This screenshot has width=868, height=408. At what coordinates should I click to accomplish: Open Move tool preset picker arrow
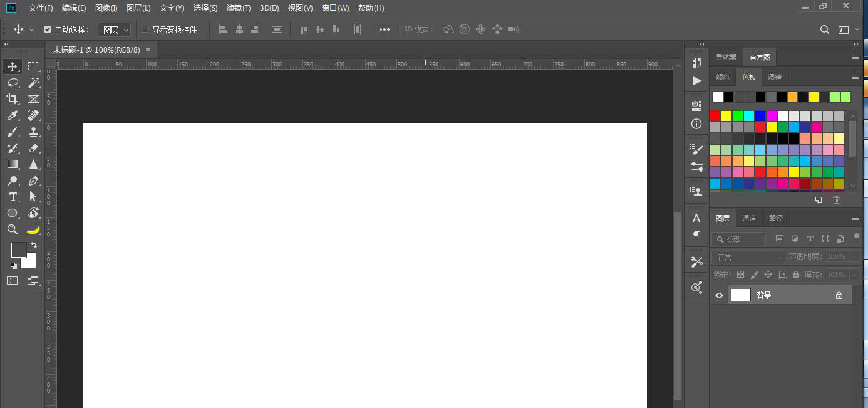click(31, 29)
